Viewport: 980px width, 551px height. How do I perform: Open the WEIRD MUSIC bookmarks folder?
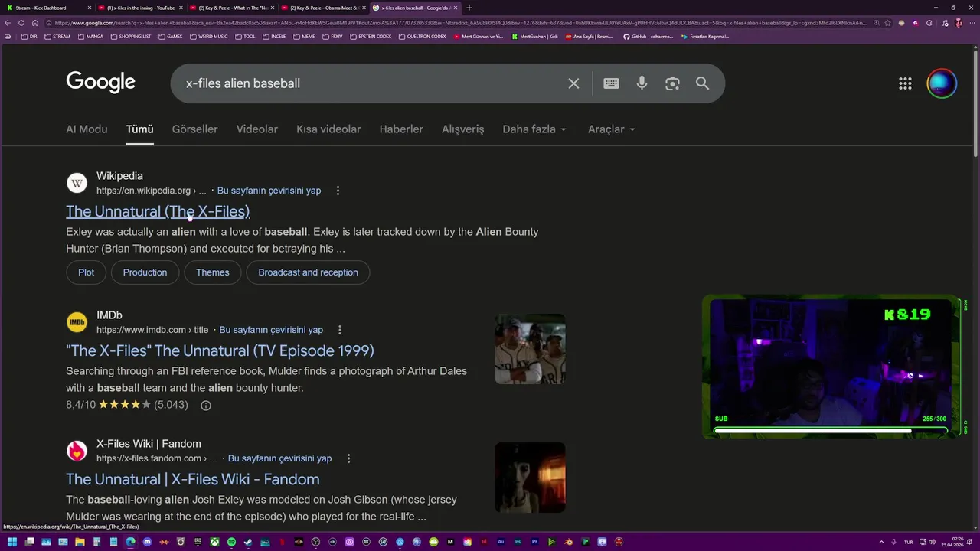point(207,37)
